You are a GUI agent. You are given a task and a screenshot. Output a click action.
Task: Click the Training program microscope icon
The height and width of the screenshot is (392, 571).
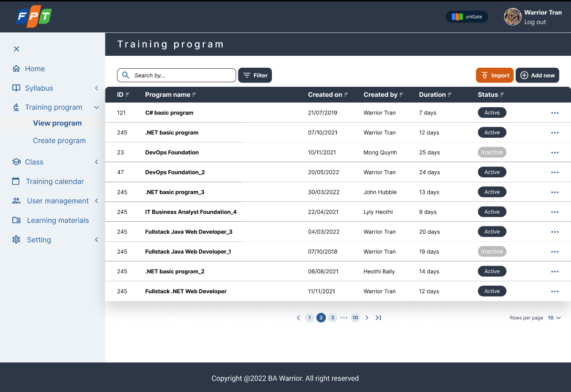tap(16, 107)
